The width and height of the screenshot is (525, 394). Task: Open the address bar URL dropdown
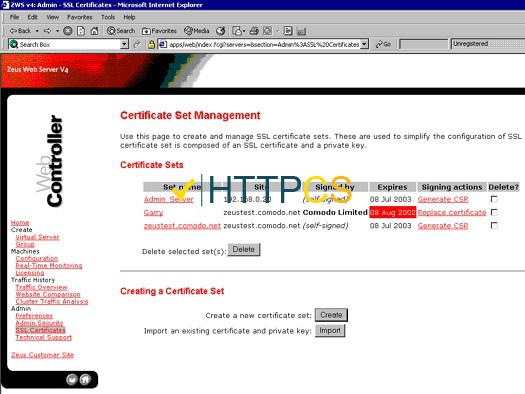[x=364, y=44]
